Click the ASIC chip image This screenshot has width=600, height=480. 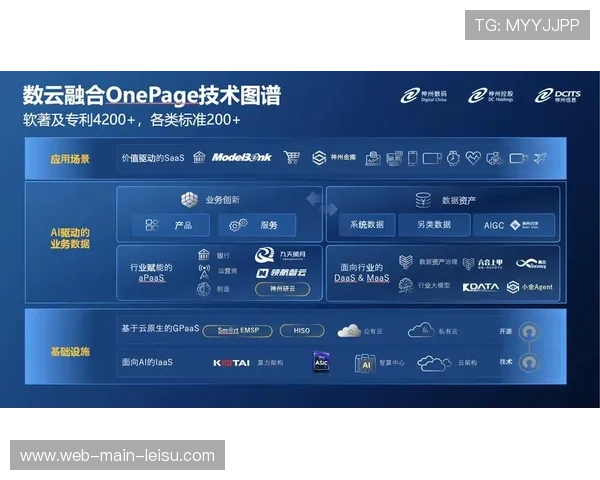coord(321,362)
